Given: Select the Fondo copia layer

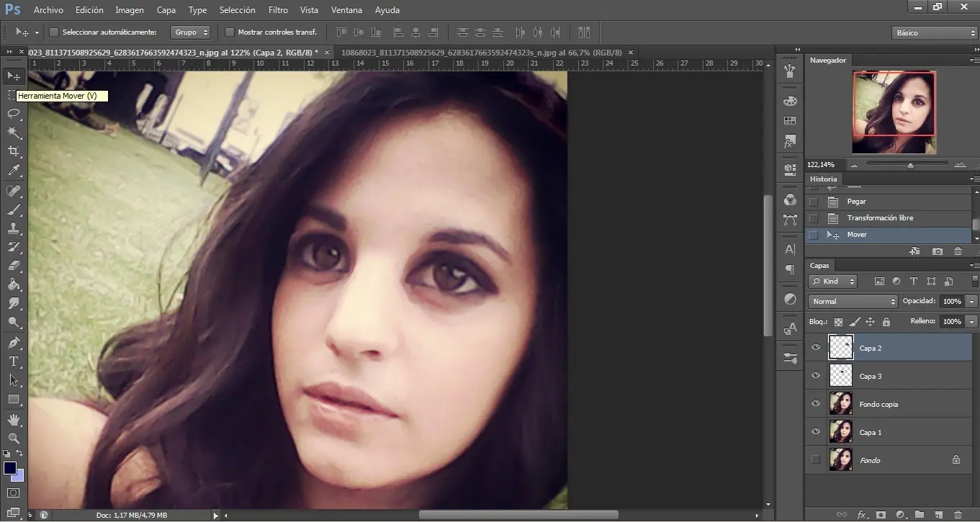Looking at the screenshot, I should (889, 404).
